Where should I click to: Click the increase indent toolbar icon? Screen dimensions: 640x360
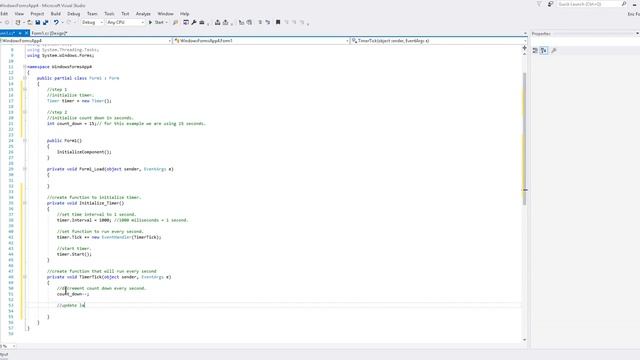(249, 22)
